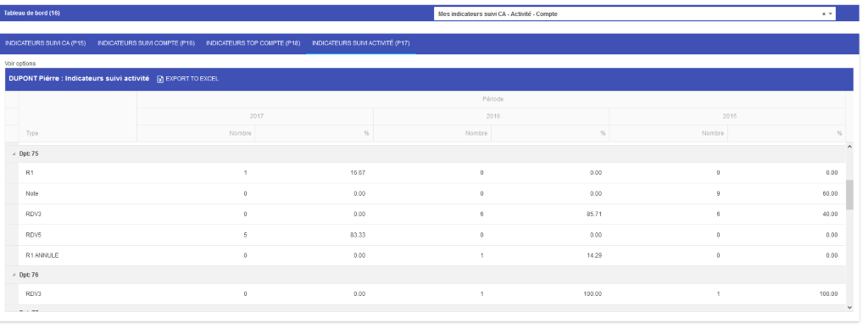Click 'DUPONT Pierre : Indicateurs suivi activité' title
The width and height of the screenshot is (868, 329).
pos(79,79)
